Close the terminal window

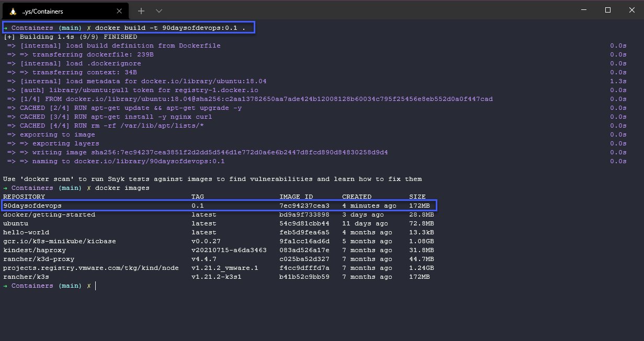coord(631,10)
